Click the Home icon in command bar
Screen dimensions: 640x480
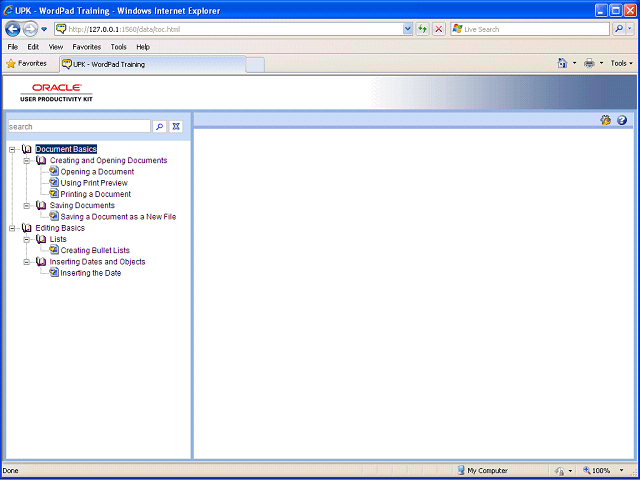(562, 63)
